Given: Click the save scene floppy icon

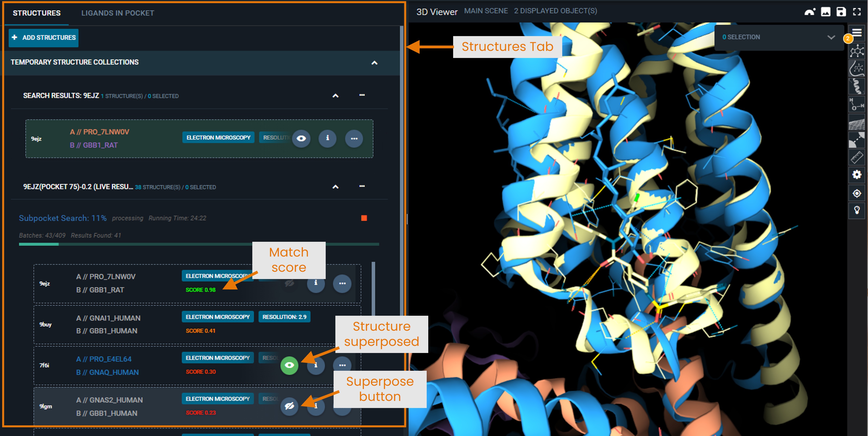Looking at the screenshot, I should click(x=841, y=11).
